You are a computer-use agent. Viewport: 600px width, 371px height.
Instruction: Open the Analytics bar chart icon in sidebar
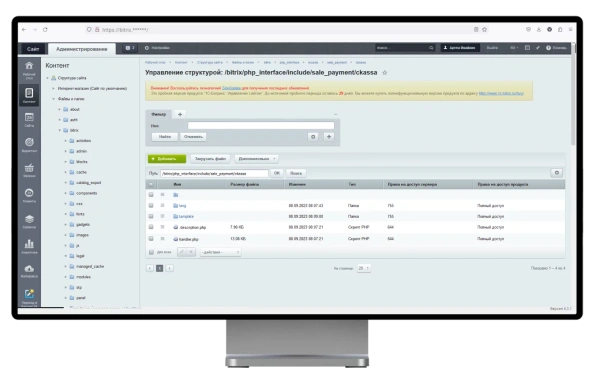[29, 244]
